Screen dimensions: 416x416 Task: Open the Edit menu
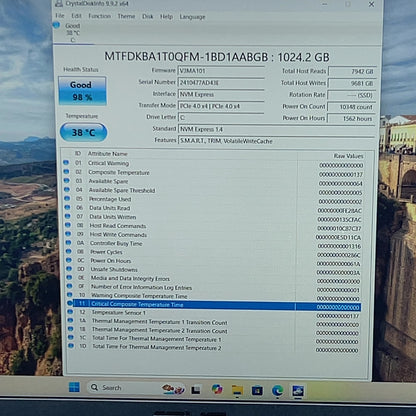(76, 16)
